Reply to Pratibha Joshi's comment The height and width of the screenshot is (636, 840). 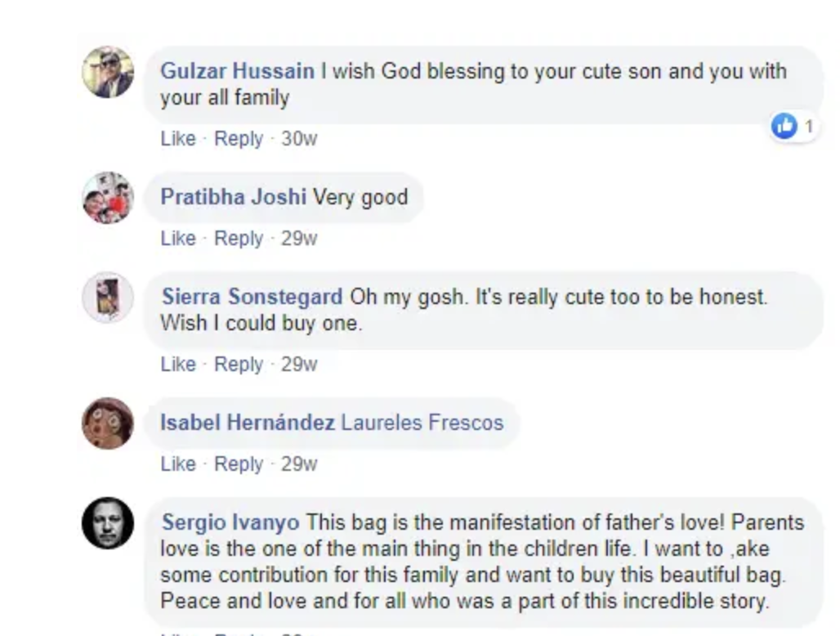click(x=238, y=239)
